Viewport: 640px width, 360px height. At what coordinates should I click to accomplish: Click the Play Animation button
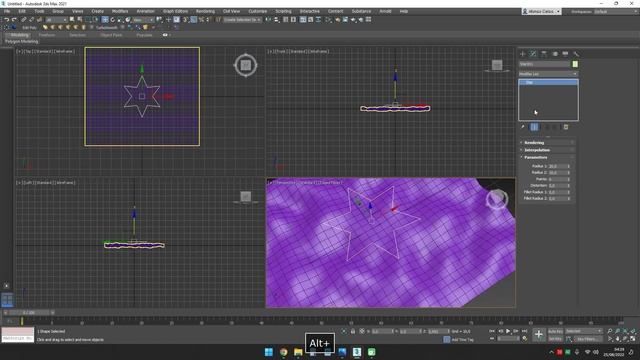(x=508, y=331)
